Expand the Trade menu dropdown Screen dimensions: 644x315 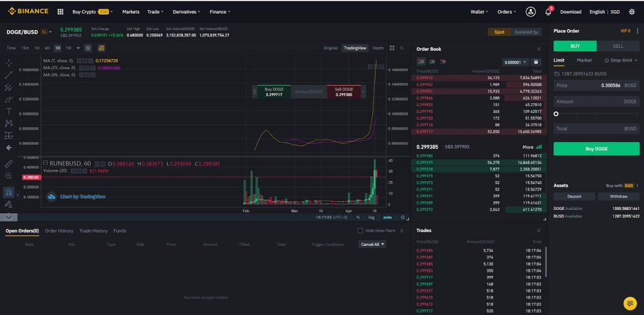[155, 12]
